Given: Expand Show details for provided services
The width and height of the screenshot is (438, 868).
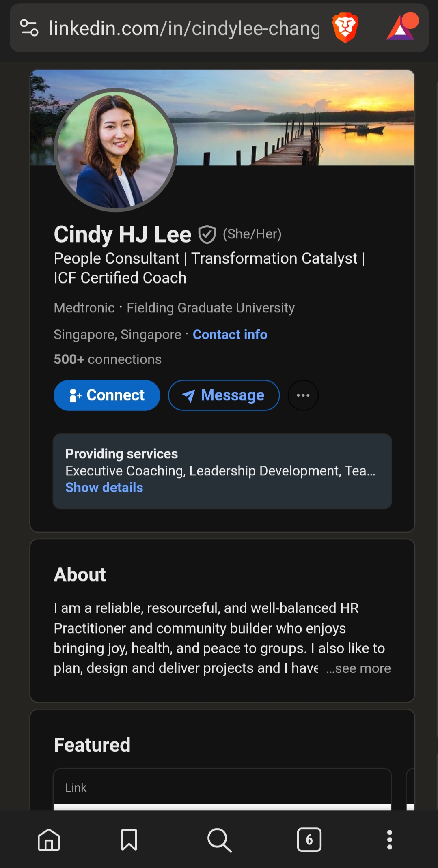Looking at the screenshot, I should click(104, 488).
